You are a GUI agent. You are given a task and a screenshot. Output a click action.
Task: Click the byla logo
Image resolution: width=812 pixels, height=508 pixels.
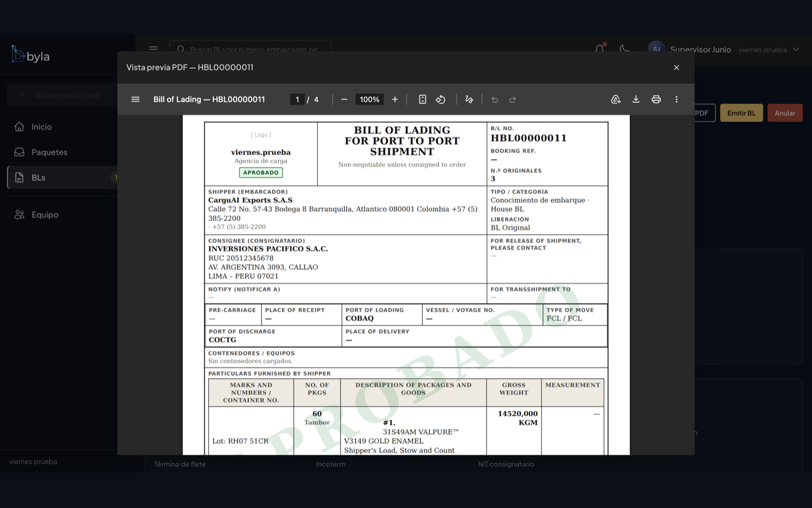click(31, 55)
